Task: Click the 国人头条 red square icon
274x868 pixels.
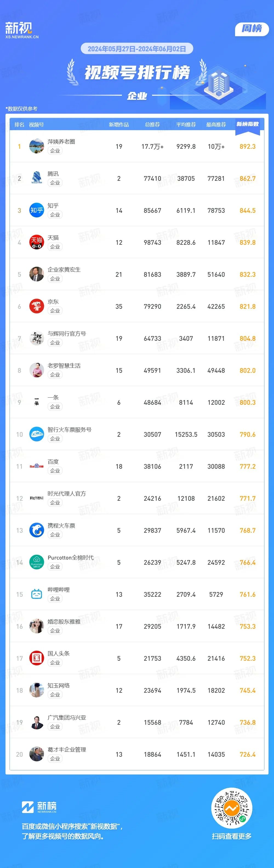Action: coord(36,659)
